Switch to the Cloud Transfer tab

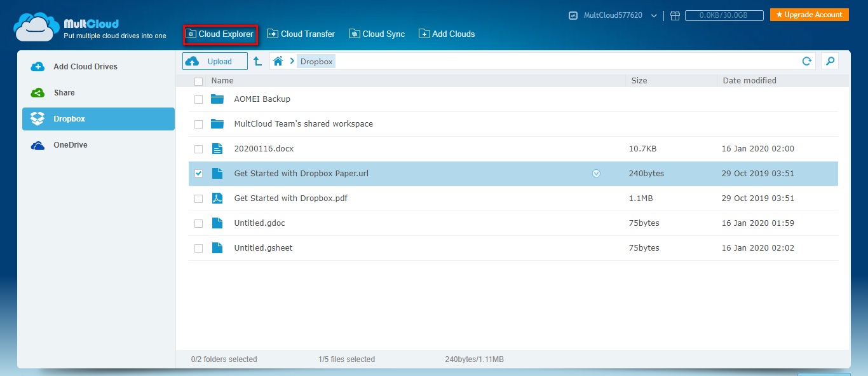[301, 34]
